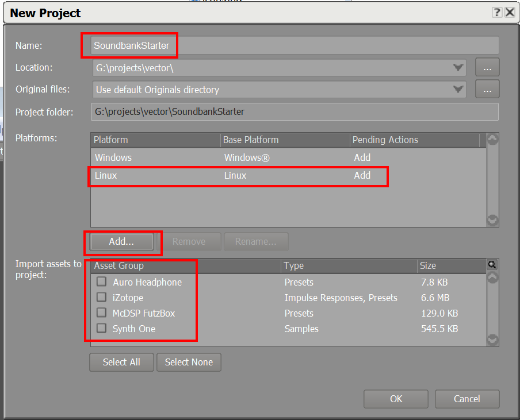Check the iZotope asset group
This screenshot has width=520, height=420.
tap(101, 298)
